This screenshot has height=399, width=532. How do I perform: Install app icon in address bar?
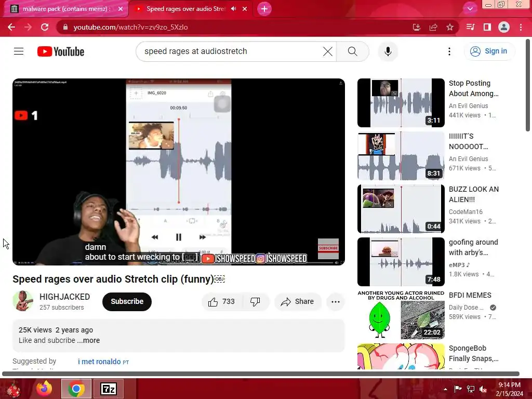click(x=417, y=27)
